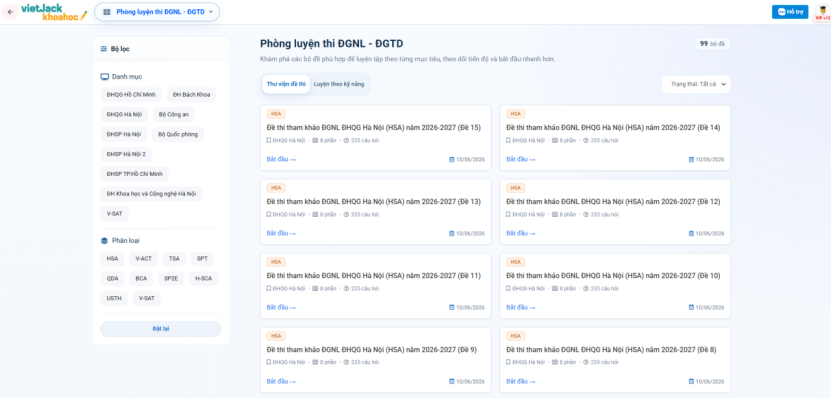Screen dimensions: 831x398
Task: Select the HSA classification chip
Action: (112, 259)
